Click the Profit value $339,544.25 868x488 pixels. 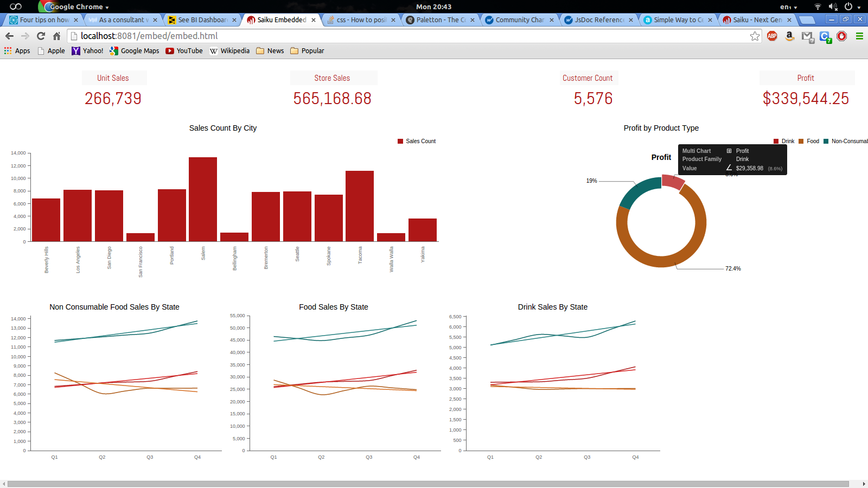[806, 98]
